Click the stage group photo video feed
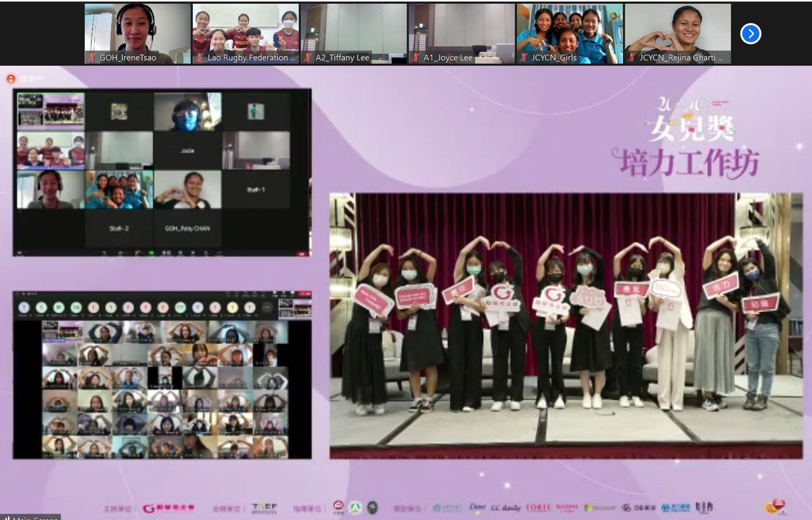The height and width of the screenshot is (520, 812). pos(566,326)
